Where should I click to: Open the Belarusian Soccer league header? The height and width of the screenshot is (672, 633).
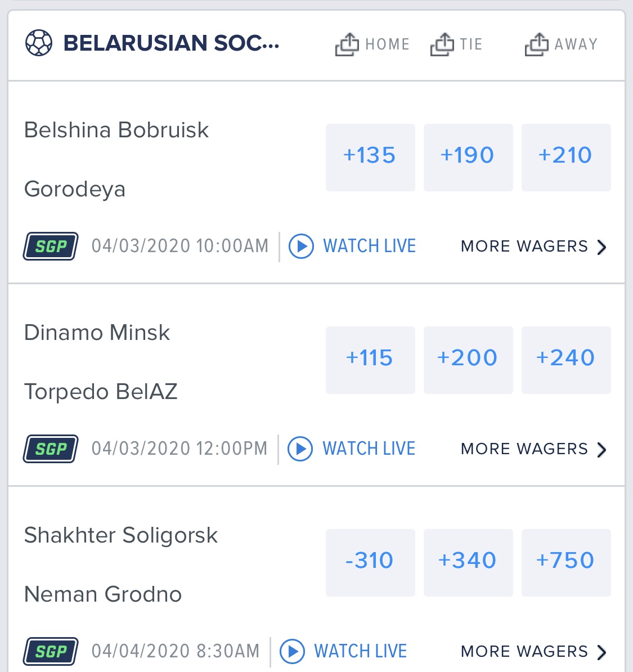pyautogui.click(x=171, y=43)
